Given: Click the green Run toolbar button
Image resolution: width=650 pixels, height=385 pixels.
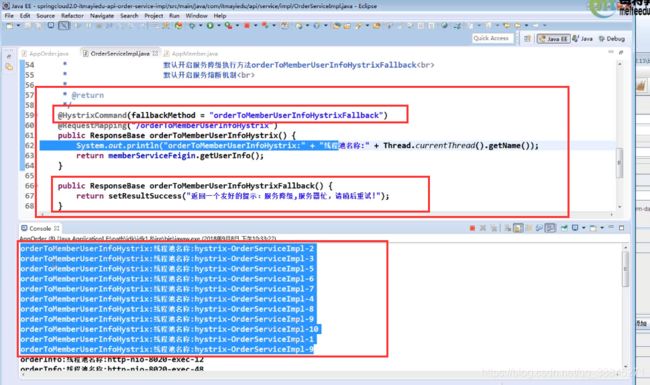Looking at the screenshot, I should click(210, 26).
